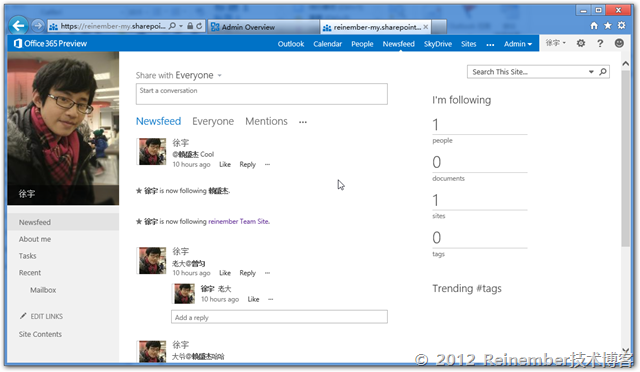Open Calendar from the top navigation
Screen dimensions: 640x372
(x=327, y=44)
